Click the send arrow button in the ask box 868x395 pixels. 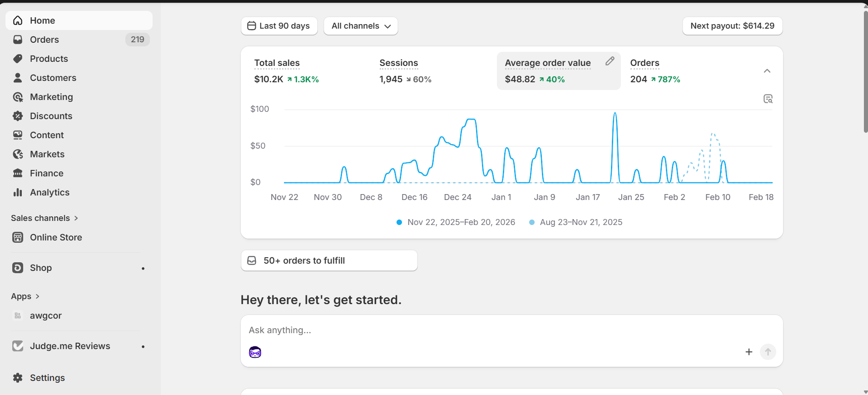pyautogui.click(x=768, y=352)
